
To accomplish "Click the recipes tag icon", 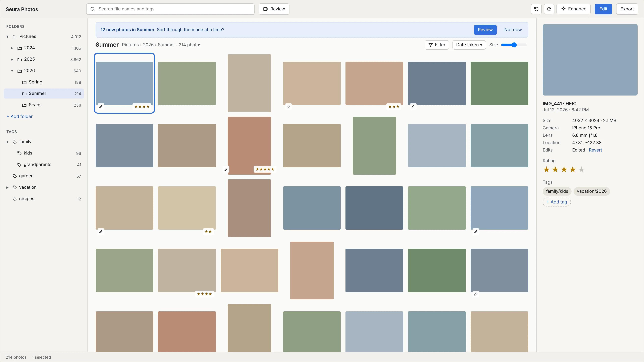I will pyautogui.click(x=15, y=199).
